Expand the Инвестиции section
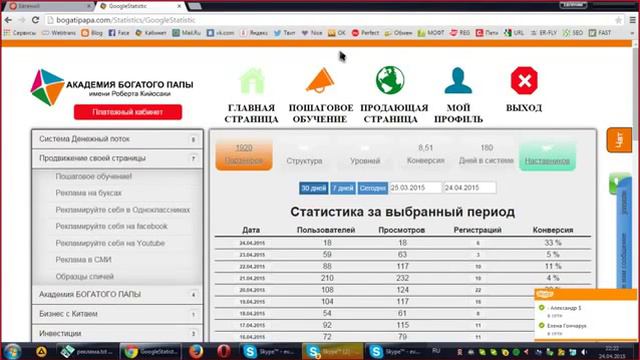This screenshot has width=640, height=360. 118,333
